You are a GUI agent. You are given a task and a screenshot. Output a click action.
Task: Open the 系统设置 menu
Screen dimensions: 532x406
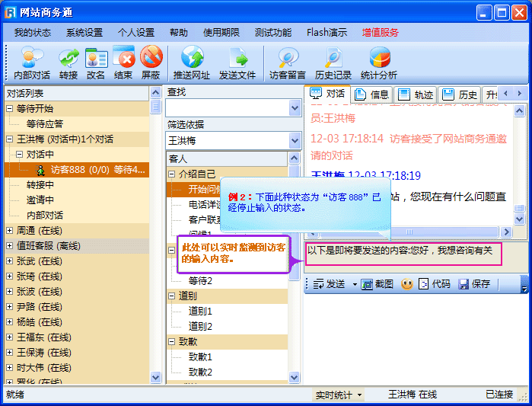(x=84, y=33)
